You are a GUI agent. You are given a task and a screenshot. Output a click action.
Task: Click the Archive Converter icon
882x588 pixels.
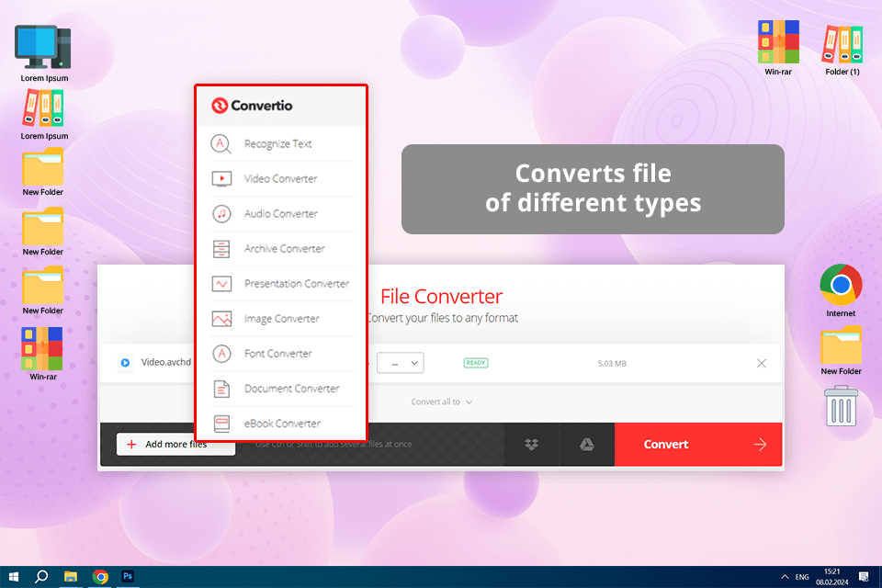(x=221, y=249)
